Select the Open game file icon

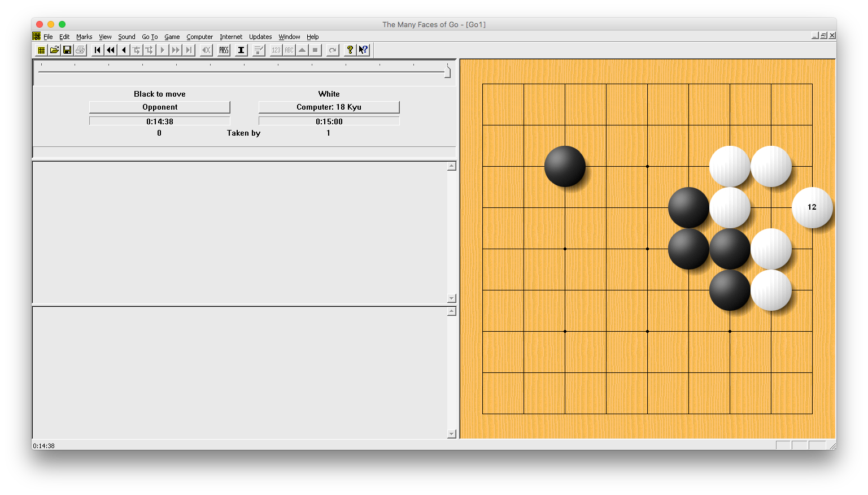point(54,50)
